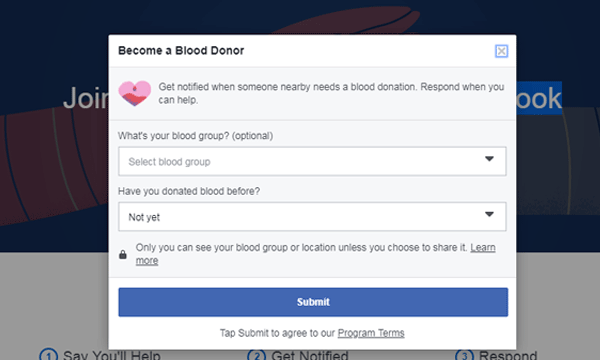Click the arrow on the "Not yet" dropdown
Image resolution: width=600 pixels, height=360 pixels.
(489, 214)
